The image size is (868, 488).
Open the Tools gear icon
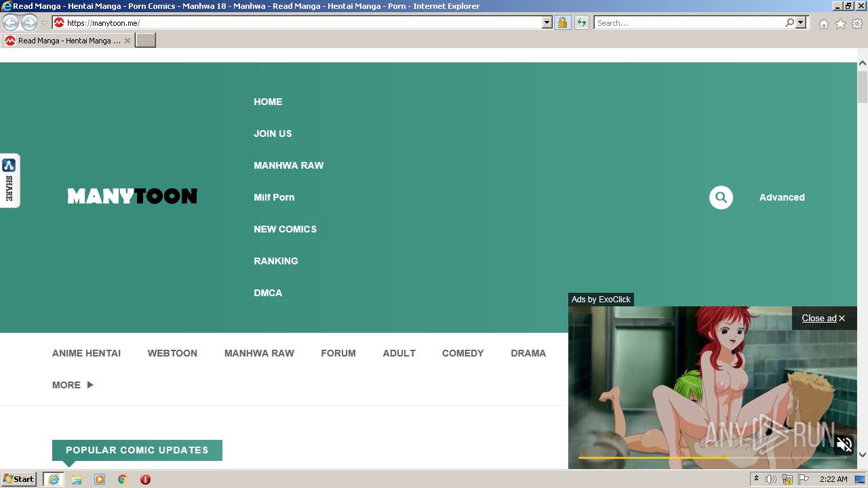coord(857,24)
